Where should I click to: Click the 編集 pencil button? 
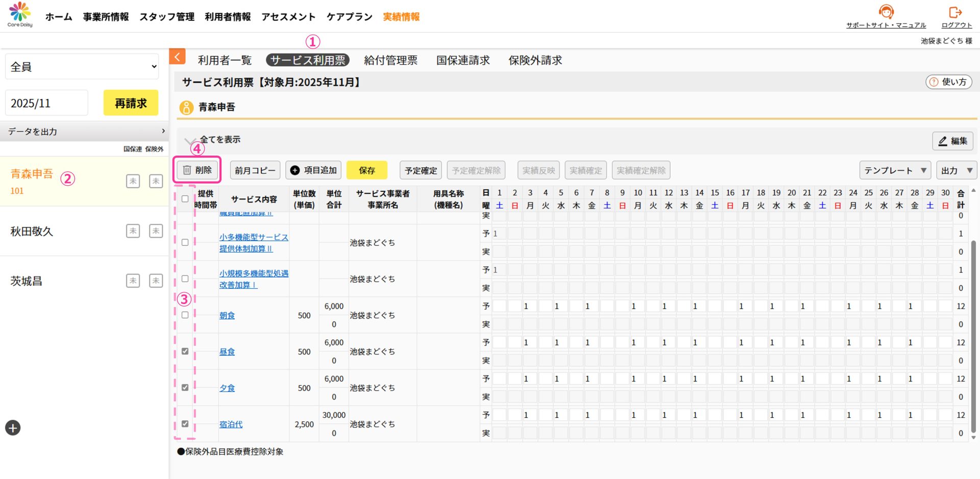pyautogui.click(x=952, y=141)
